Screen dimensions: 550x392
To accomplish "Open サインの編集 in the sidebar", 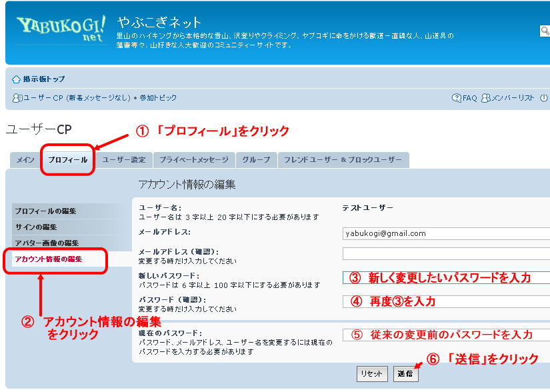I will (x=37, y=227).
